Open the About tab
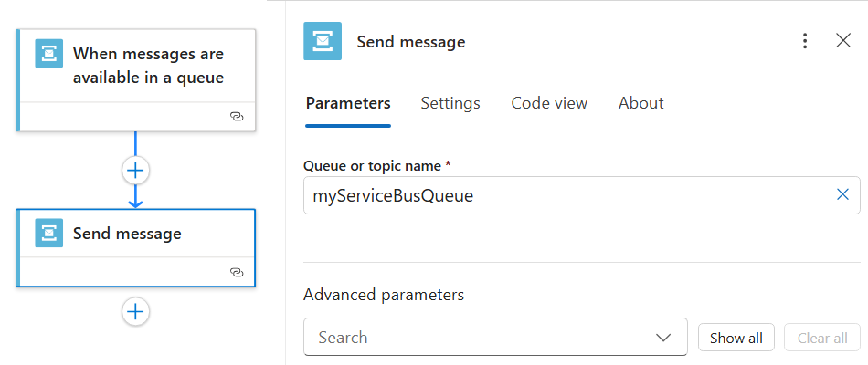The image size is (868, 365). pos(640,103)
